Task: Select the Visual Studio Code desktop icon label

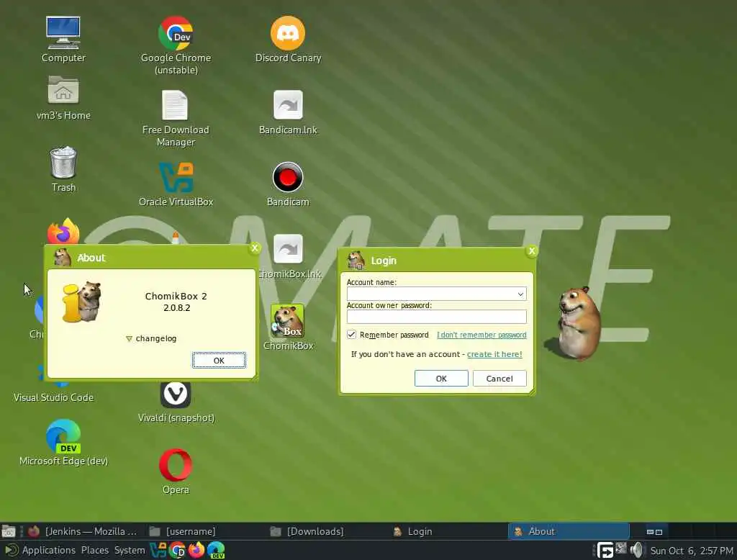Action: tap(53, 398)
